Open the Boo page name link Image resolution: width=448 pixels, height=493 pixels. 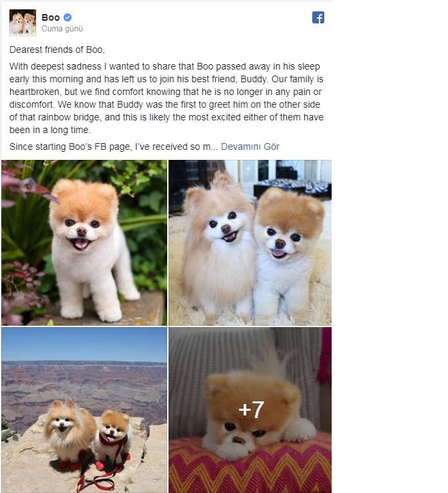pyautogui.click(x=51, y=17)
